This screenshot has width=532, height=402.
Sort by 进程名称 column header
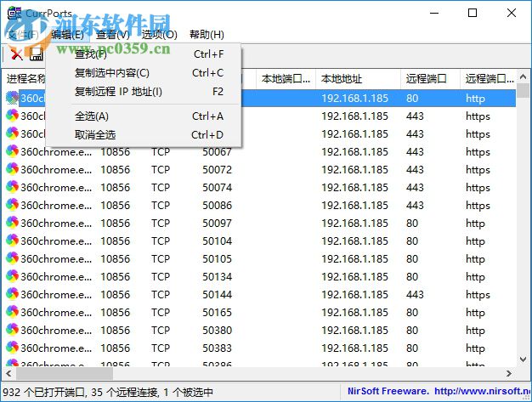pos(25,79)
